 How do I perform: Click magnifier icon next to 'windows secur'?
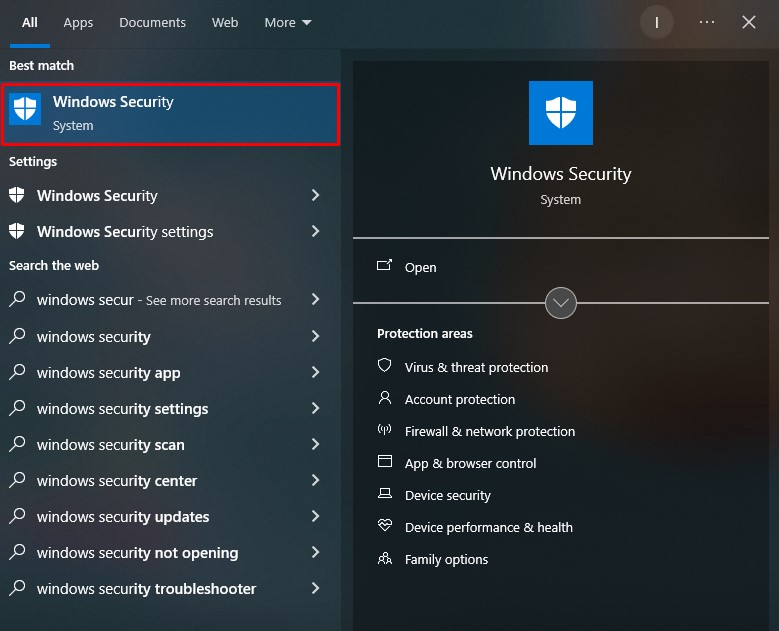click(17, 299)
